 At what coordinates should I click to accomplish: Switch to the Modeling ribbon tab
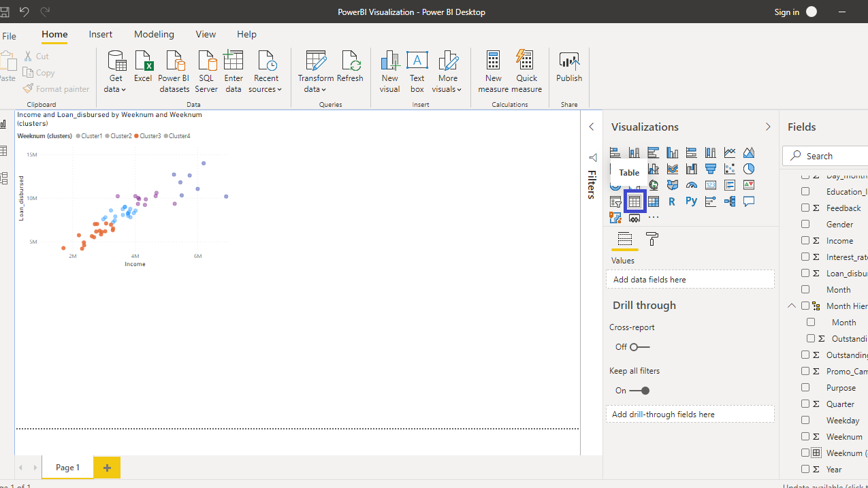pyautogui.click(x=154, y=35)
